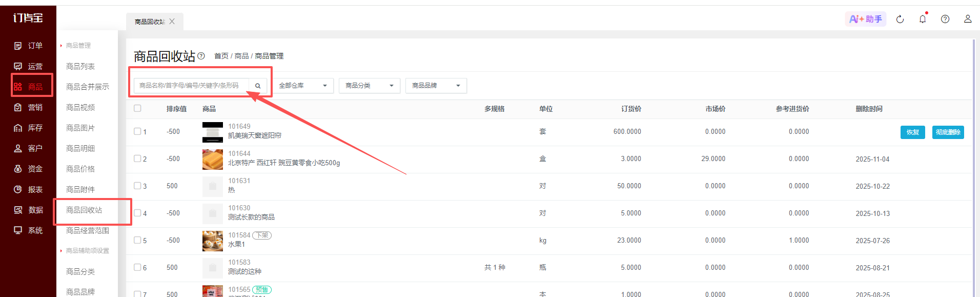Image resolution: width=980 pixels, height=297 pixels.
Task: Open 商品列表 in the submenu
Action: coord(80,66)
